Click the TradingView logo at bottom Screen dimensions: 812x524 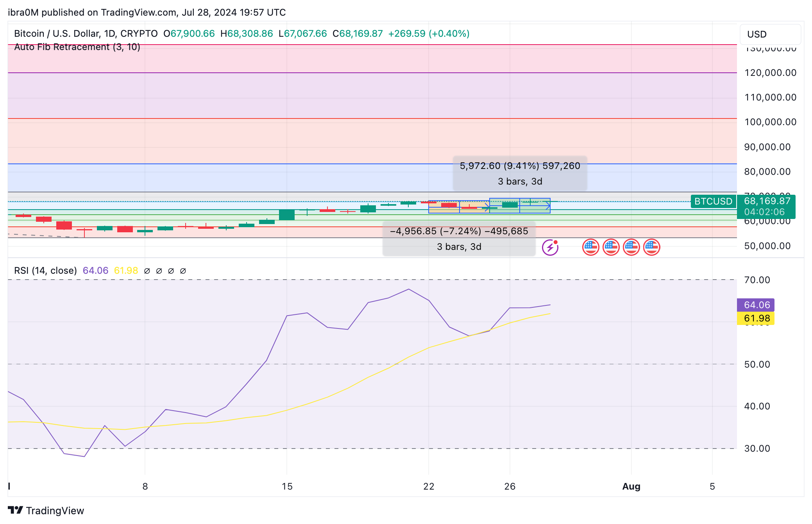tap(46, 510)
